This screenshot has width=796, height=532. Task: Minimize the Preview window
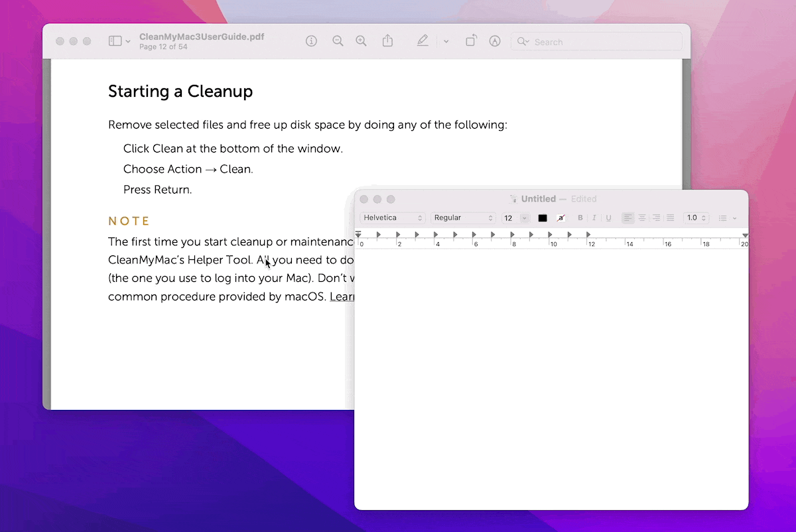(74, 41)
